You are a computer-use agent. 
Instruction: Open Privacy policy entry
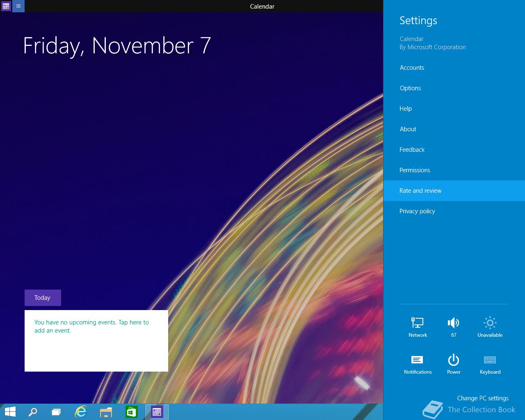(x=454, y=211)
